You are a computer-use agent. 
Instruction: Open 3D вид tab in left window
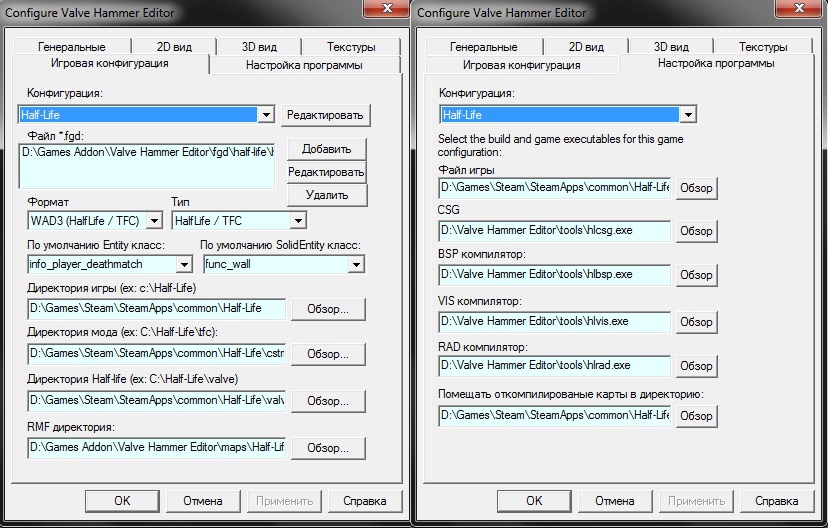pos(259,46)
